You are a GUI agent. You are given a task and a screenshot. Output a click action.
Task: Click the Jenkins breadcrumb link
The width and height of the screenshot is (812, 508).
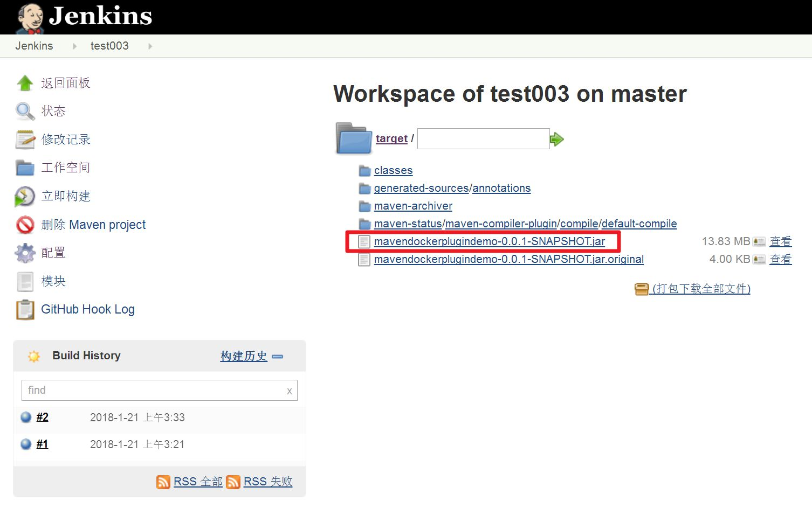click(x=34, y=46)
